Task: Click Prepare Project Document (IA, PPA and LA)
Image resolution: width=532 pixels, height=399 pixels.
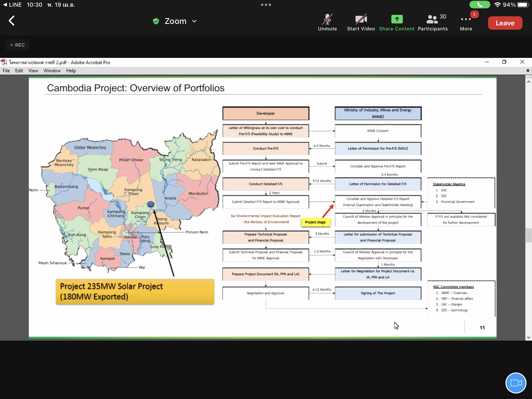Action: pos(266,274)
